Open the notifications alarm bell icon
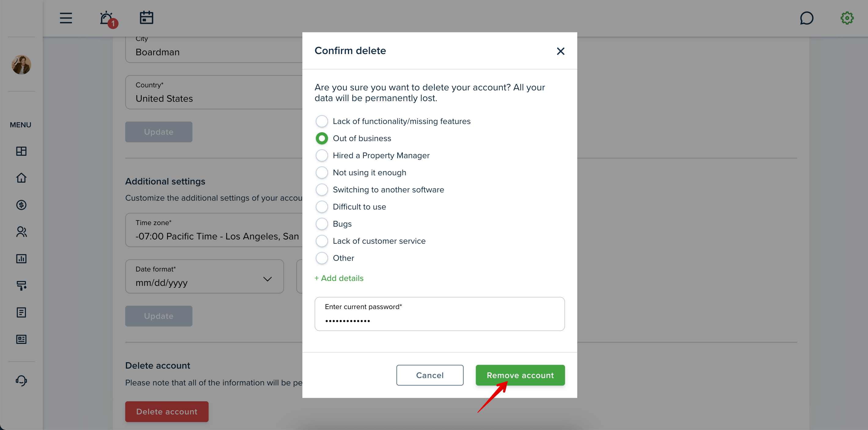 (x=108, y=19)
